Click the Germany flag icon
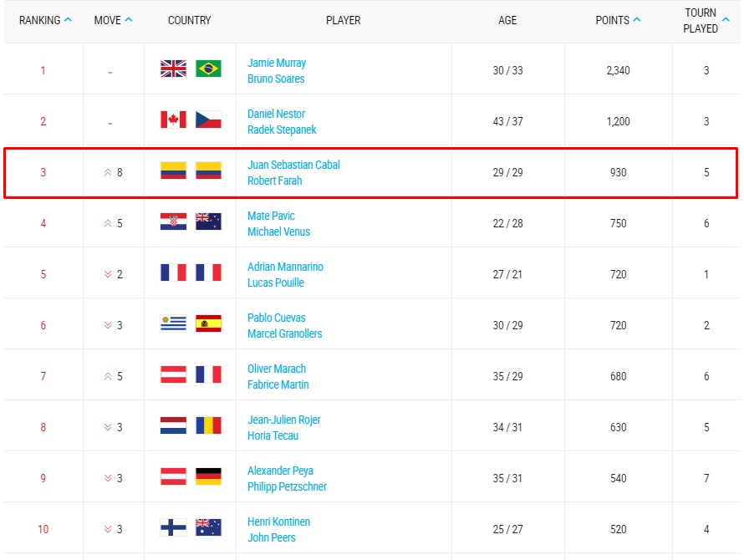Viewport: 744px width, 560px height. [208, 476]
